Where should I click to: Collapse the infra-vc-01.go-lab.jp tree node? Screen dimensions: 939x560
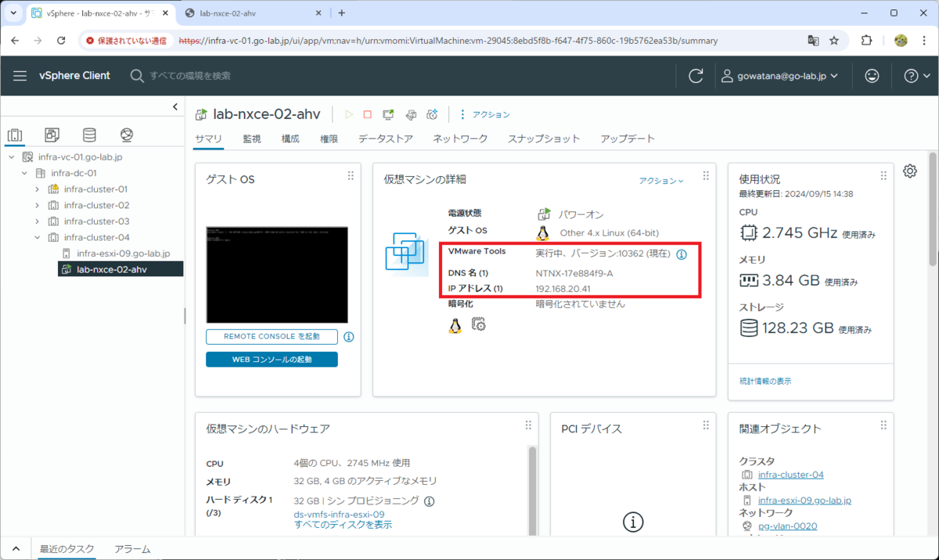[12, 157]
